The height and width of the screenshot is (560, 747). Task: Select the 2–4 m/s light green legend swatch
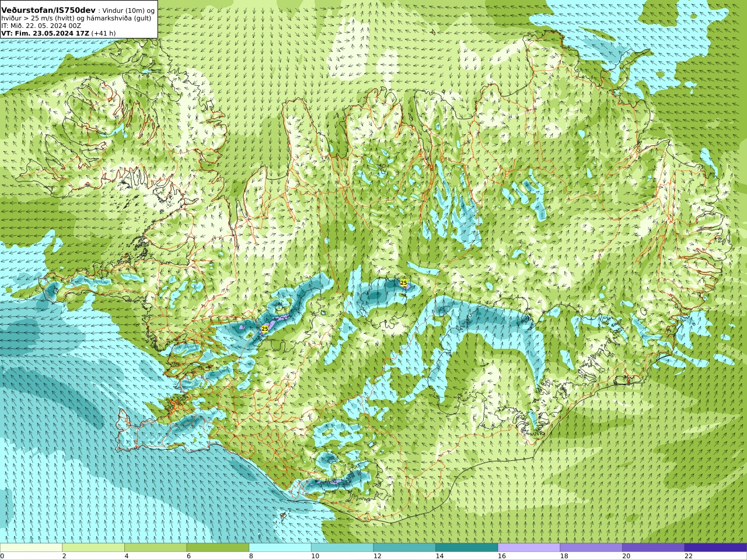coord(93,548)
